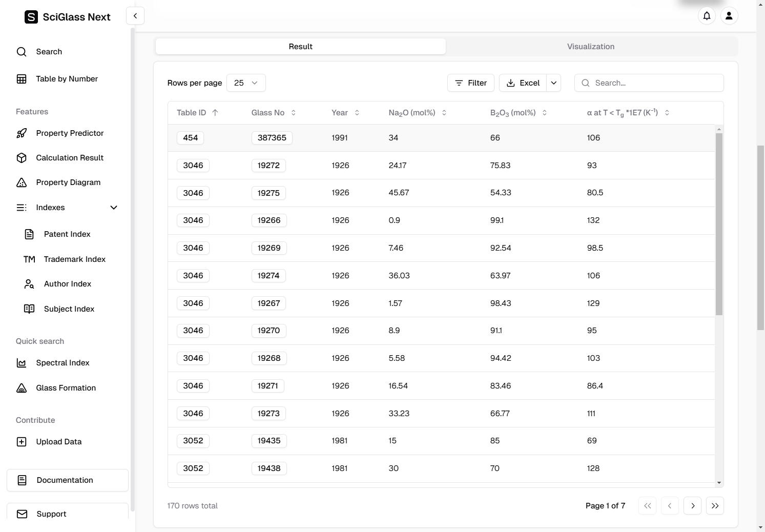Screen dimensions: 765x532
Task: Expand the Excel export options arrow
Action: pyautogui.click(x=554, y=83)
